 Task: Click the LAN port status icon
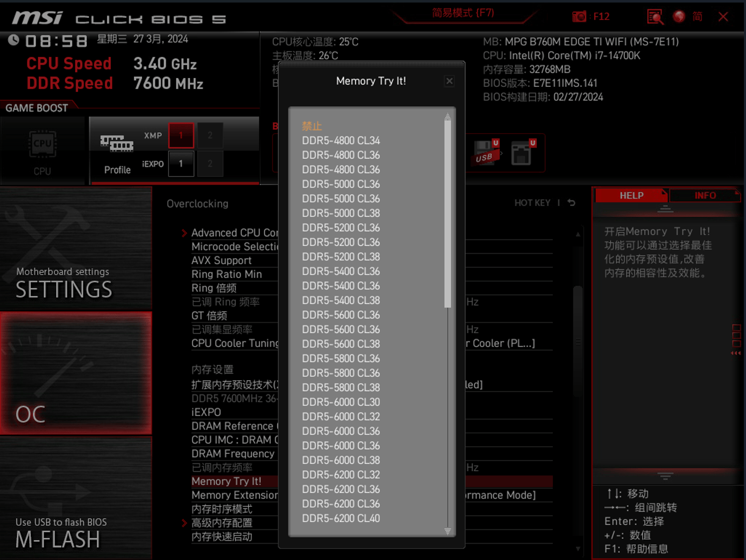click(522, 153)
